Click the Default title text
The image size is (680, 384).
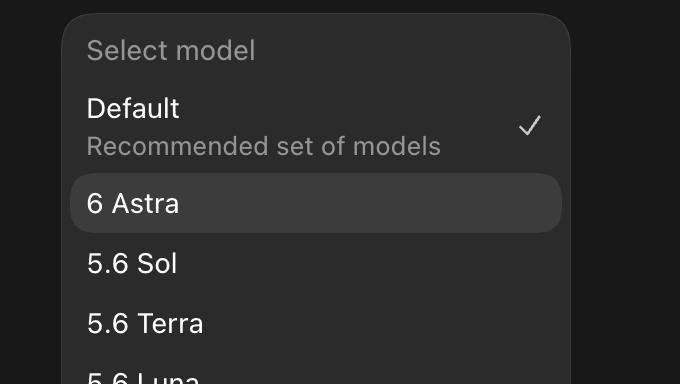point(133,108)
